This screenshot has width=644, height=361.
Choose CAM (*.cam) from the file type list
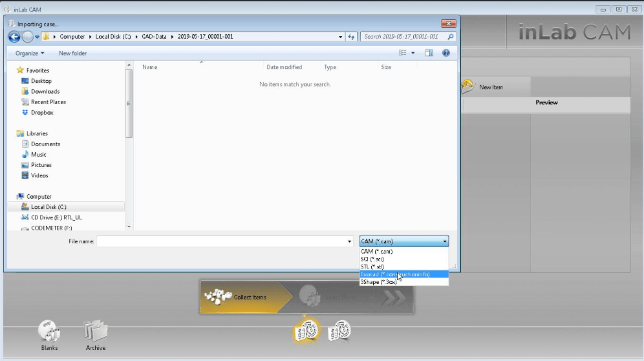click(x=404, y=251)
